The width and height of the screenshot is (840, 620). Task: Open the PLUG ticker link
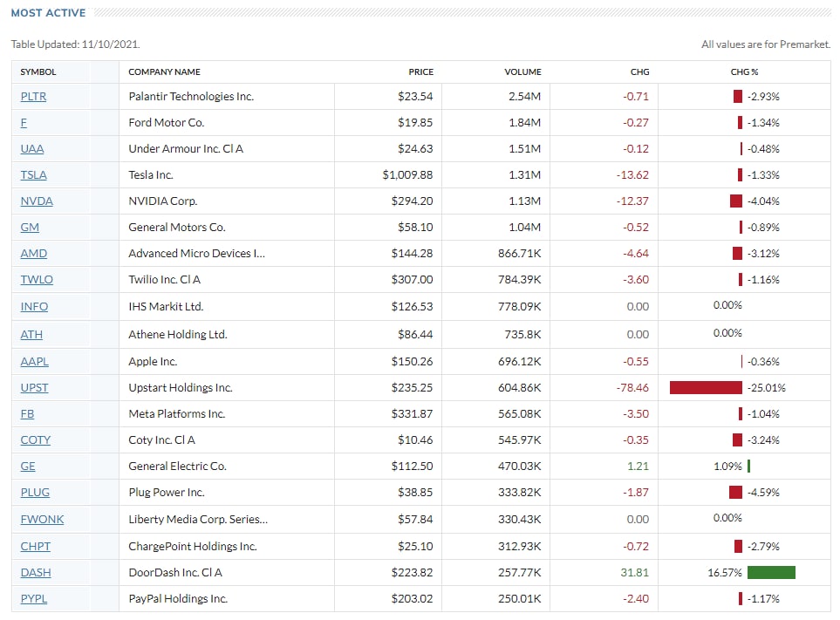click(35, 493)
